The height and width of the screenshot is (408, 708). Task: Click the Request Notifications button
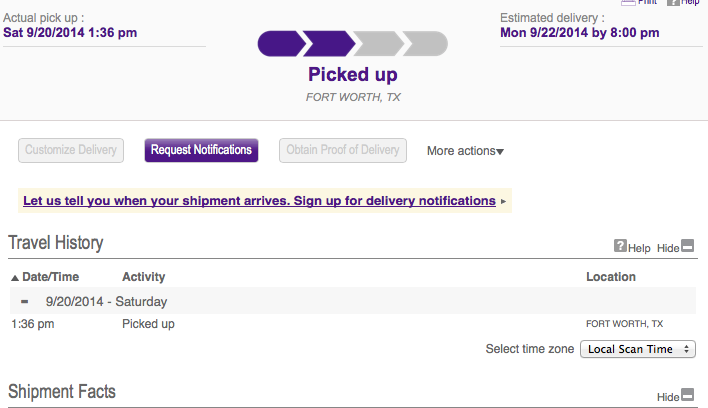click(x=201, y=150)
